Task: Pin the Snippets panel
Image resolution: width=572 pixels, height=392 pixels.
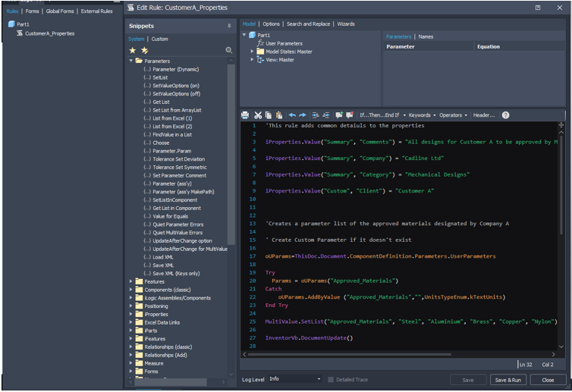Action: point(229,26)
